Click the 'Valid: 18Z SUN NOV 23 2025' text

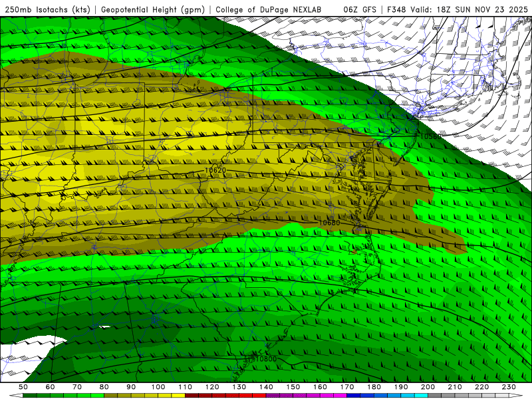[469, 10]
